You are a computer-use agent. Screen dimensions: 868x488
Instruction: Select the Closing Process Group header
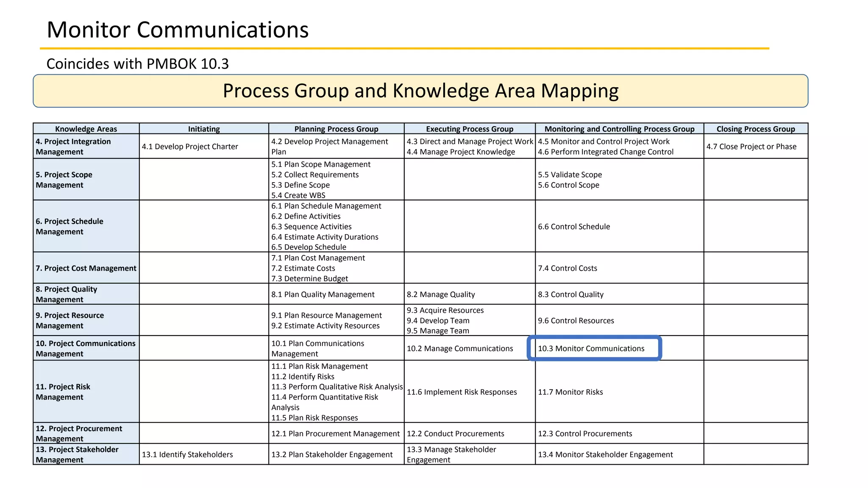point(756,129)
